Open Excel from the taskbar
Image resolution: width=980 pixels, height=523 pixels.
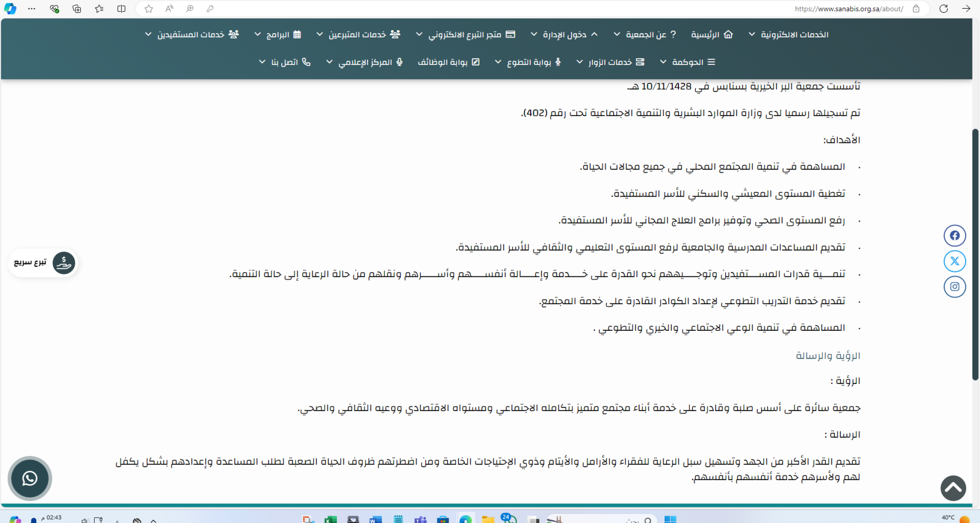click(x=330, y=520)
